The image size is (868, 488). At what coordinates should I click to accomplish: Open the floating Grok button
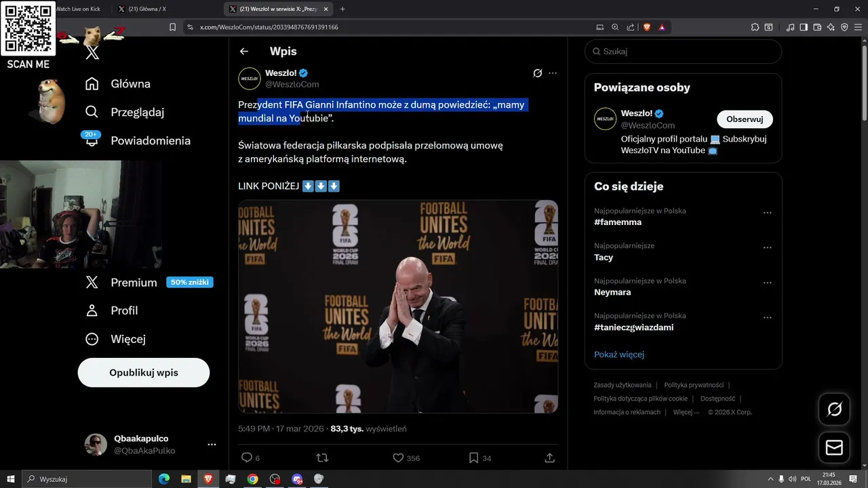(x=834, y=409)
